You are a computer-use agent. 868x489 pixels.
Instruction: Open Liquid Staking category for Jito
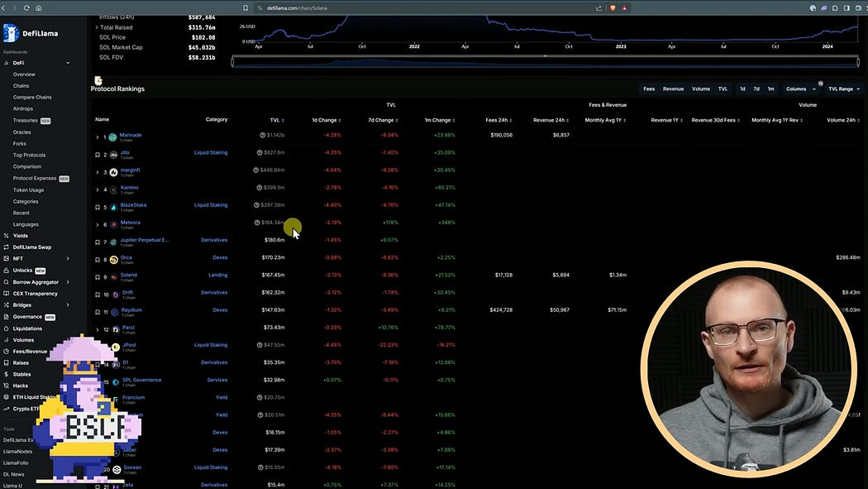[210, 152]
